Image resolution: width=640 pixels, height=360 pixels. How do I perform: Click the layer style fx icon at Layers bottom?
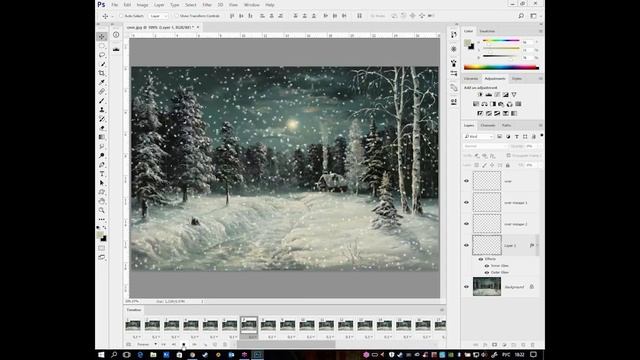pyautogui.click(x=485, y=345)
